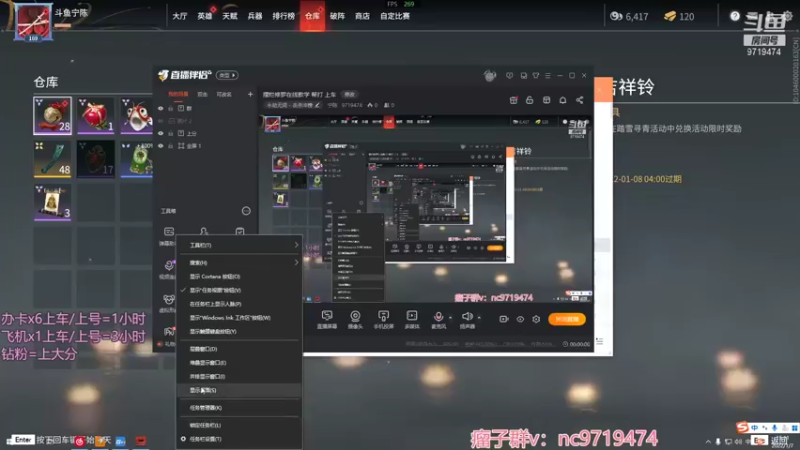Click the user avatar in streaming app title bar
The image size is (800, 450).
490,76
